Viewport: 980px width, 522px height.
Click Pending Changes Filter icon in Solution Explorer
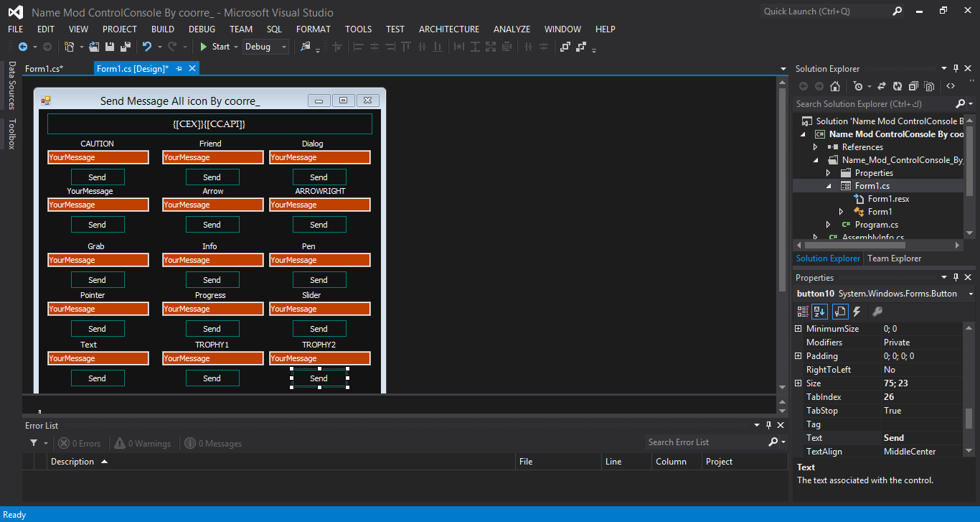[x=858, y=86]
